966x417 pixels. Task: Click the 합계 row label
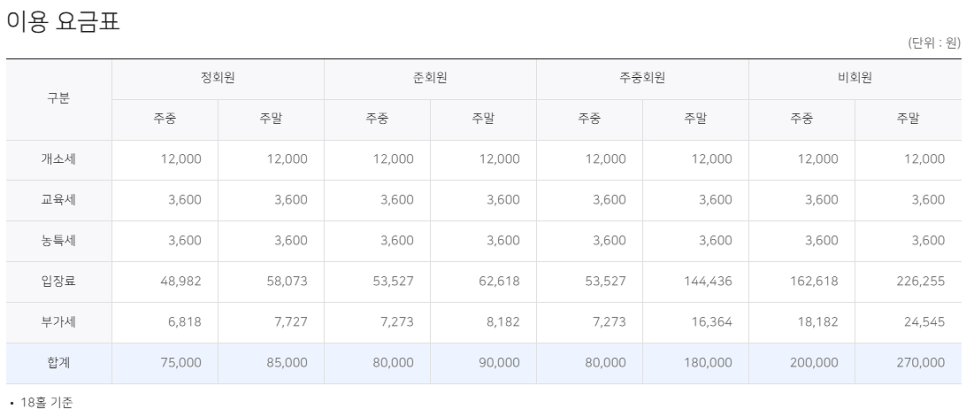pos(58,363)
